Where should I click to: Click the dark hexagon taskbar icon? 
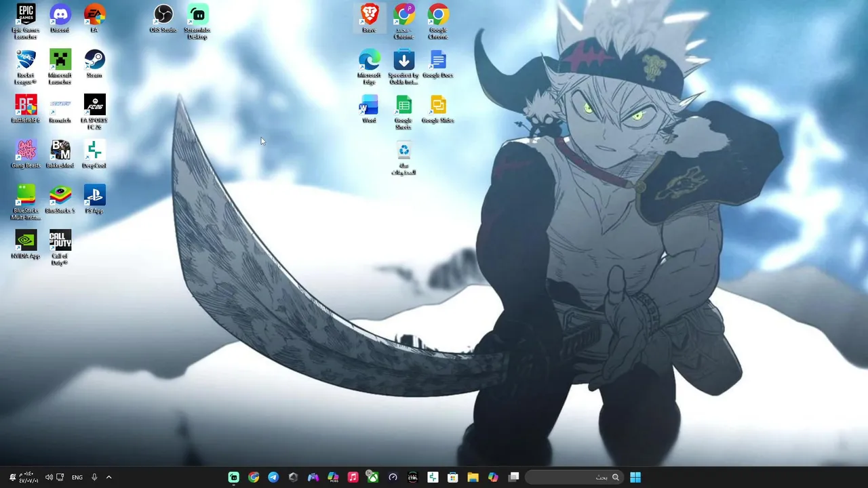point(293,477)
